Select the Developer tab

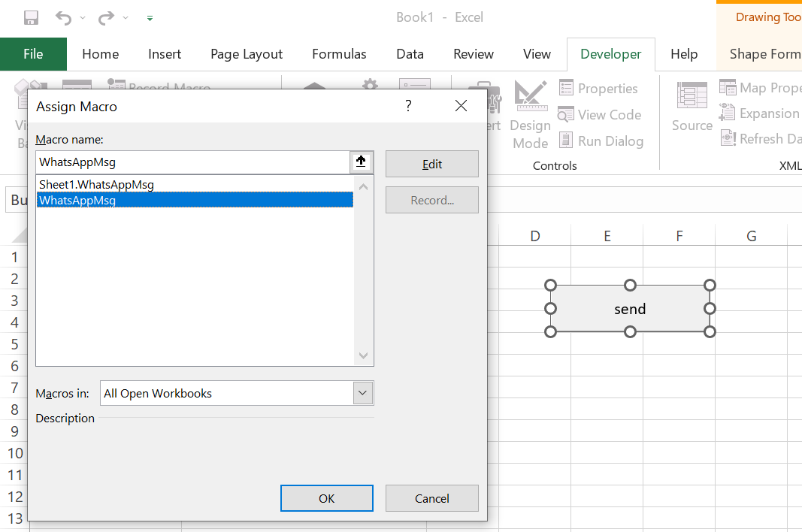click(610, 54)
